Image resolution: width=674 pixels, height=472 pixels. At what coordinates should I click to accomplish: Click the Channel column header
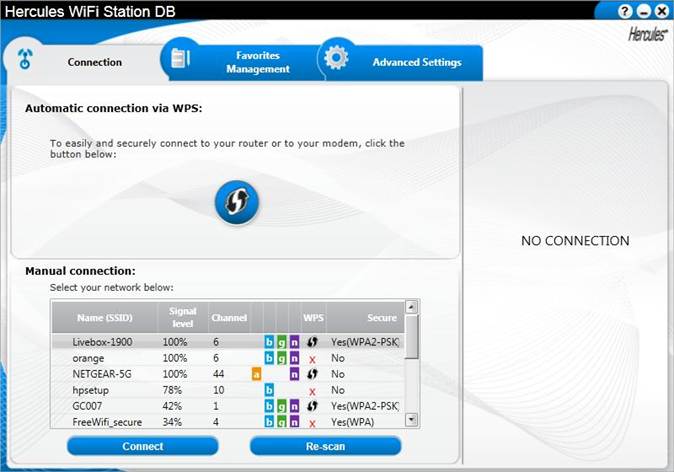[228, 318]
